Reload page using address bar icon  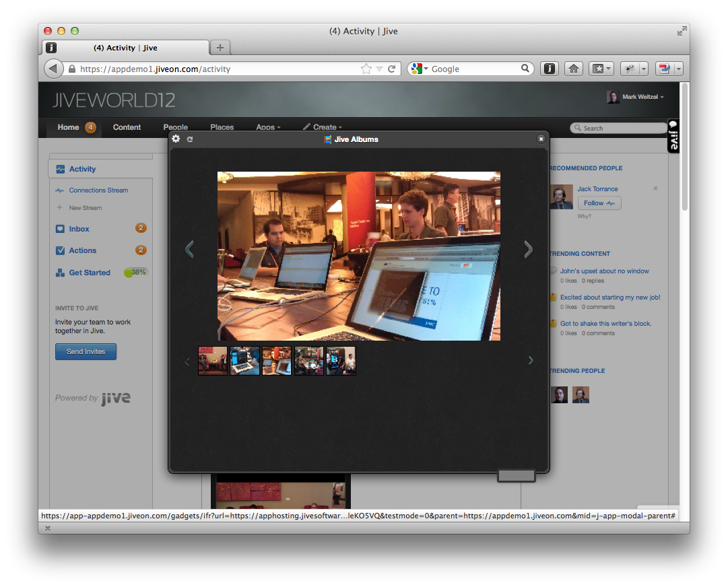pyautogui.click(x=391, y=69)
